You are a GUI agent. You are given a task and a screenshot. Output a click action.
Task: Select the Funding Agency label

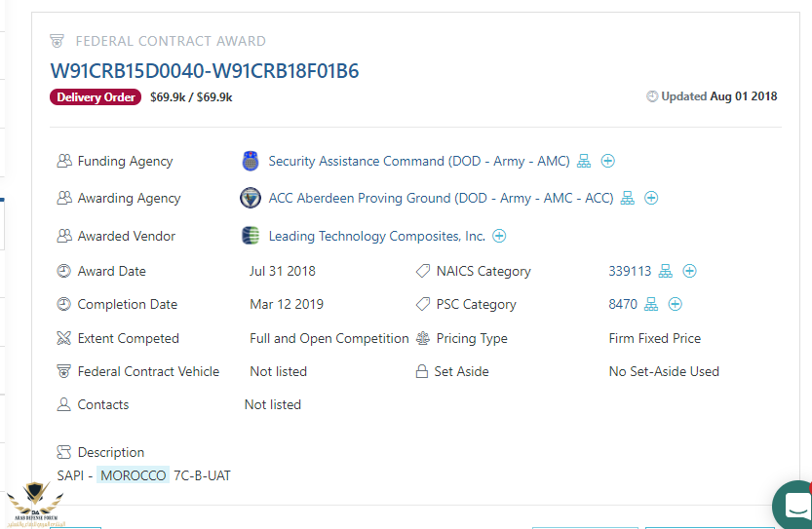click(126, 162)
